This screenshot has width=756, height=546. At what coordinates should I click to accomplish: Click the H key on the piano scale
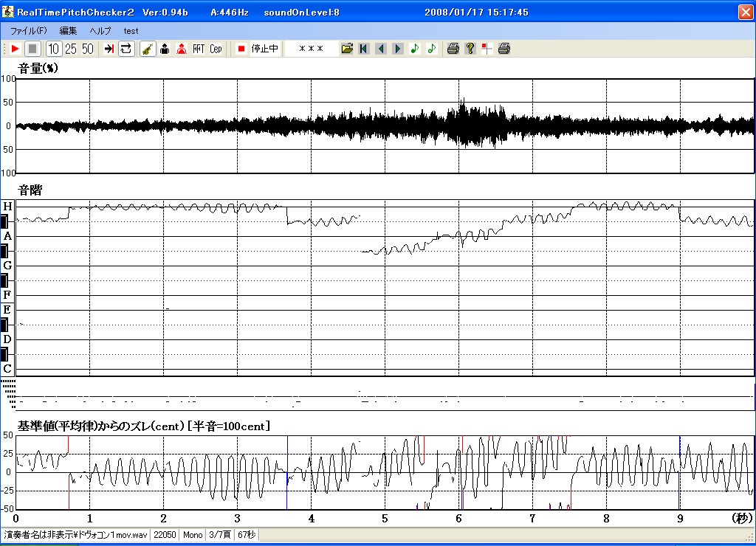7,207
